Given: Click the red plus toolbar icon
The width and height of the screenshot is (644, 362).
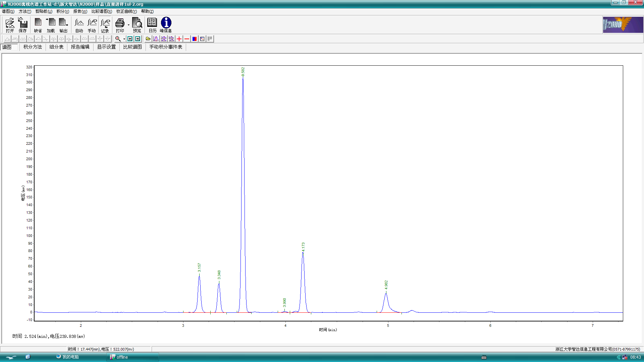Looking at the screenshot, I should click(179, 39).
